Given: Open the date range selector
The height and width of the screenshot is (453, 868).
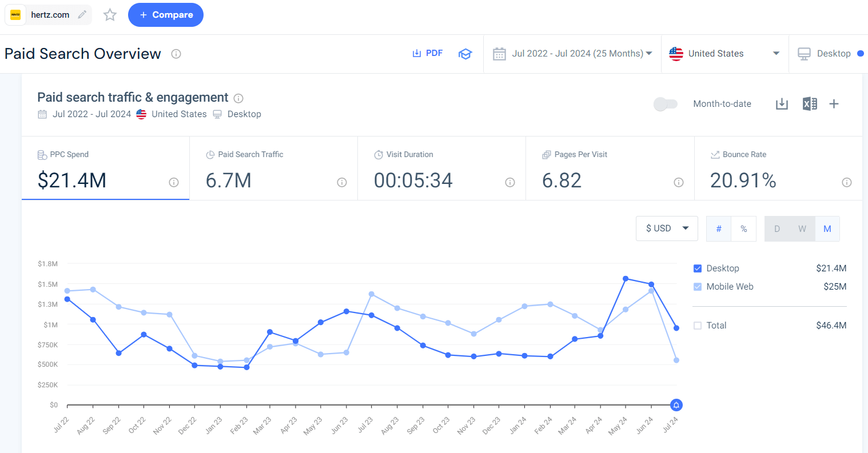Looking at the screenshot, I should [x=572, y=53].
